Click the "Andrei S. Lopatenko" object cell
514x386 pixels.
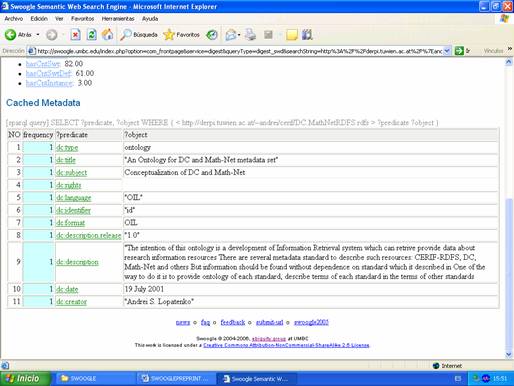pyautogui.click(x=311, y=302)
